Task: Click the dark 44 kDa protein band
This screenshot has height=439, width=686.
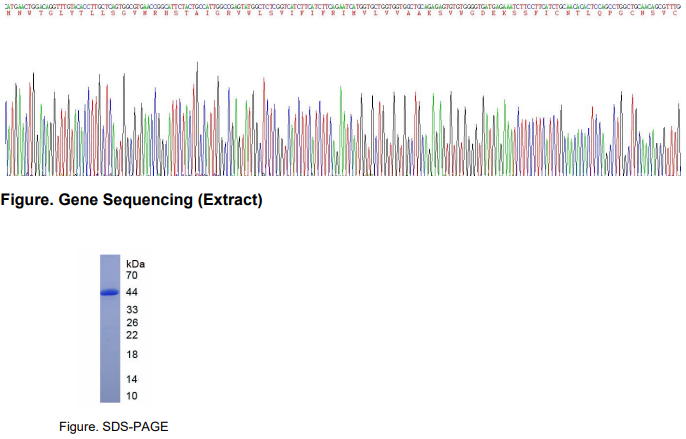Action: tap(109, 292)
